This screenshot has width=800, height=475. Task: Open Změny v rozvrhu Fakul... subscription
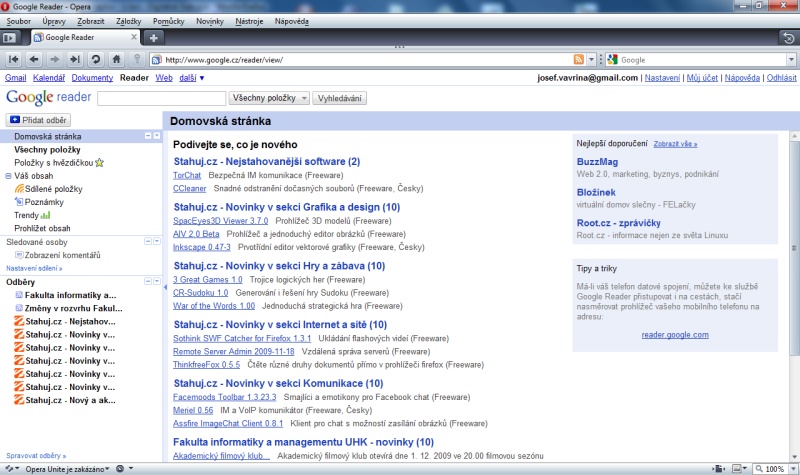point(73,308)
